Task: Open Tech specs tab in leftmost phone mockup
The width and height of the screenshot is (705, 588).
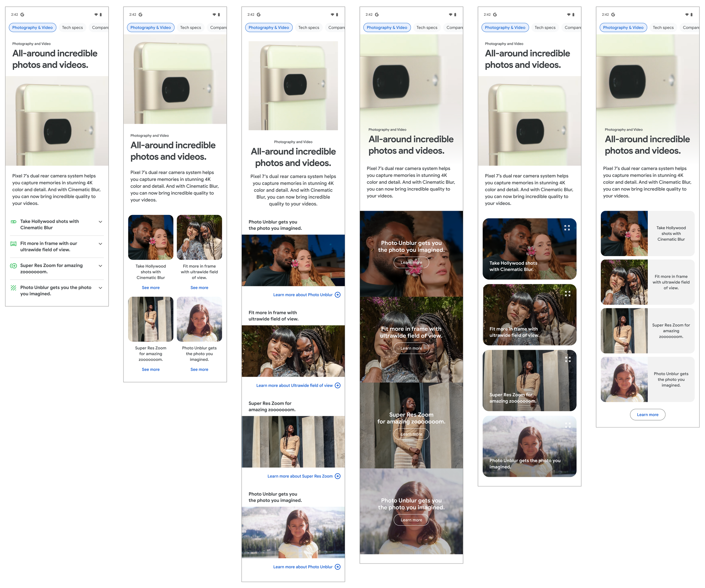Action: click(x=72, y=28)
